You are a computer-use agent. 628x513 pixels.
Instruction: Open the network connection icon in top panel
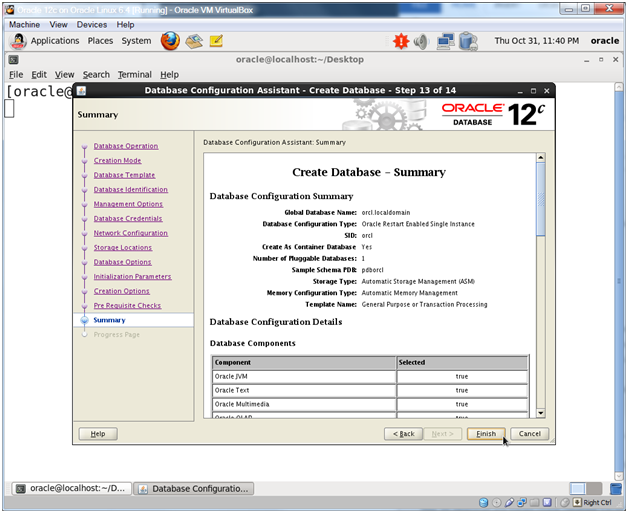point(445,41)
